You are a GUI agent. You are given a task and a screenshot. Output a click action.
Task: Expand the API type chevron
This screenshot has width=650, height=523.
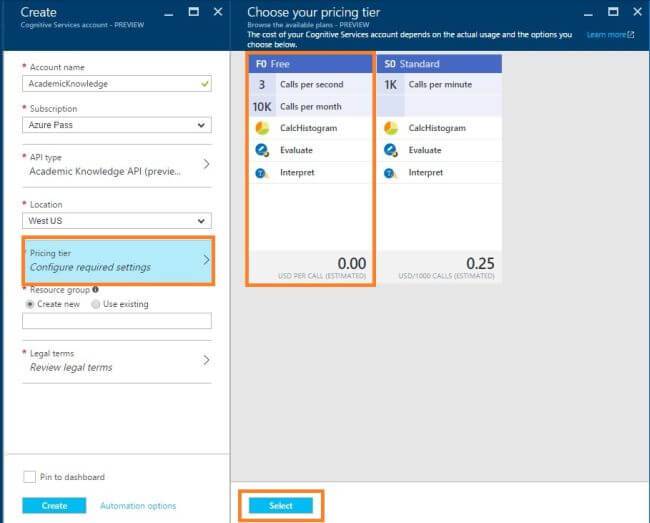pos(206,164)
